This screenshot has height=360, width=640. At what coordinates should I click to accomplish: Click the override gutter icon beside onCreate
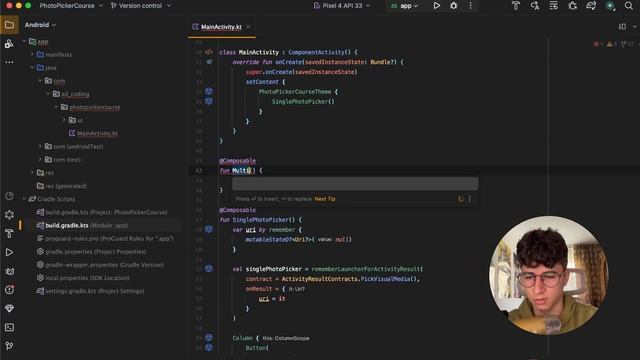pyautogui.click(x=209, y=62)
